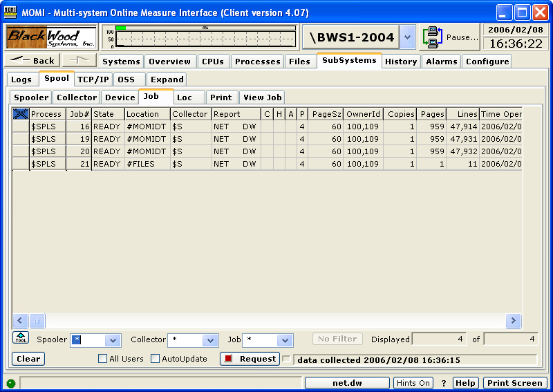Switch to the View Job tab
This screenshot has width=553, height=392.
tap(263, 97)
